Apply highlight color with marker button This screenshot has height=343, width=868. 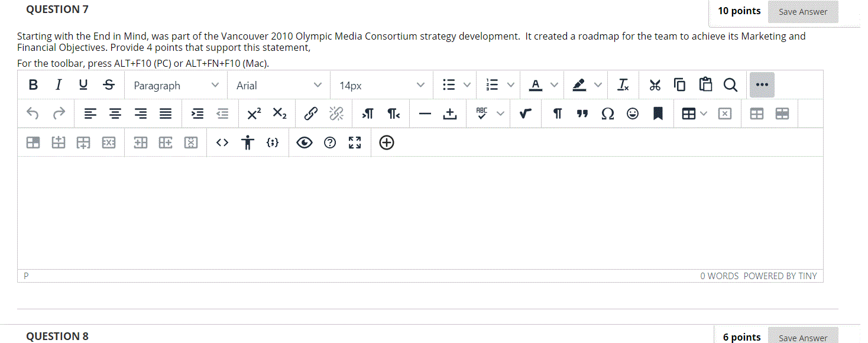(x=579, y=85)
